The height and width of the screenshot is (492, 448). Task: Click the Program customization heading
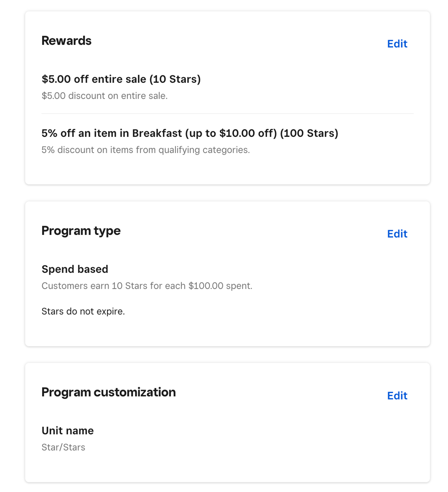[x=108, y=392]
